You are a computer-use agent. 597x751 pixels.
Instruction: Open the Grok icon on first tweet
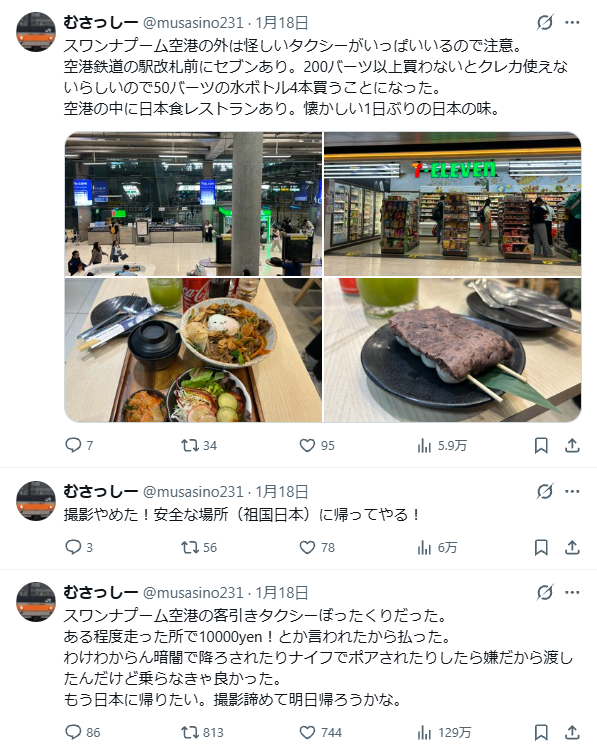click(545, 23)
